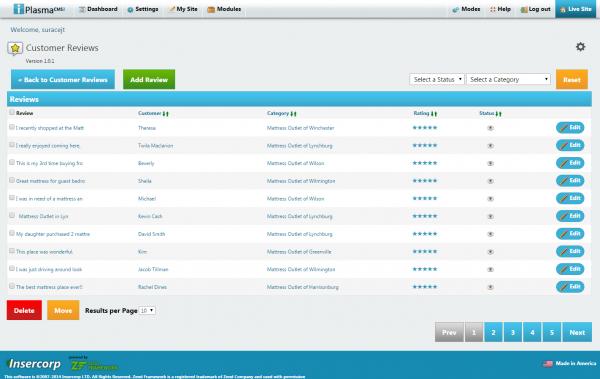Open the Modes menu

click(x=466, y=9)
